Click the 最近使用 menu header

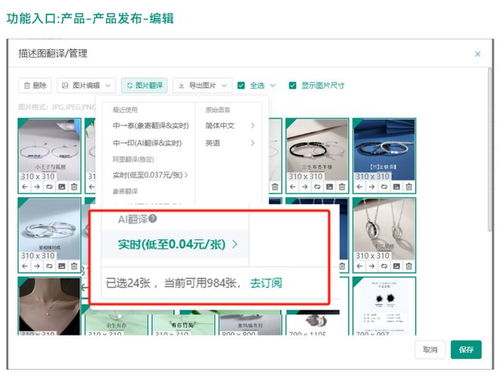(x=125, y=110)
